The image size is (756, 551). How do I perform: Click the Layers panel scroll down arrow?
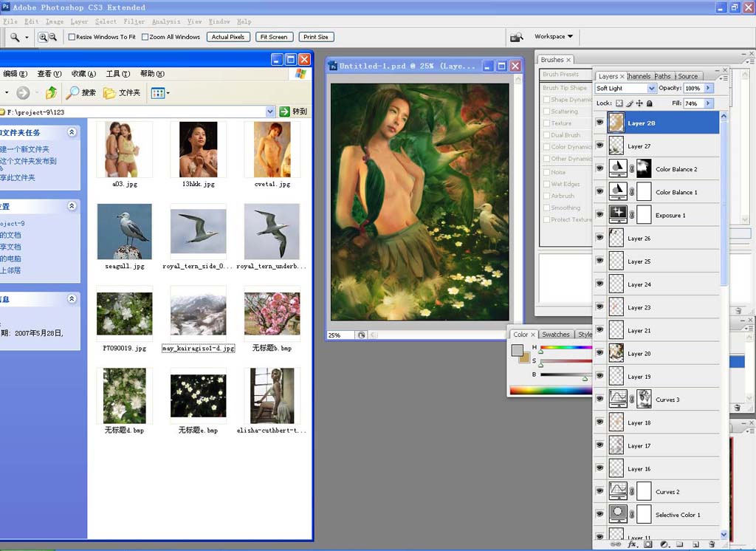[724, 534]
